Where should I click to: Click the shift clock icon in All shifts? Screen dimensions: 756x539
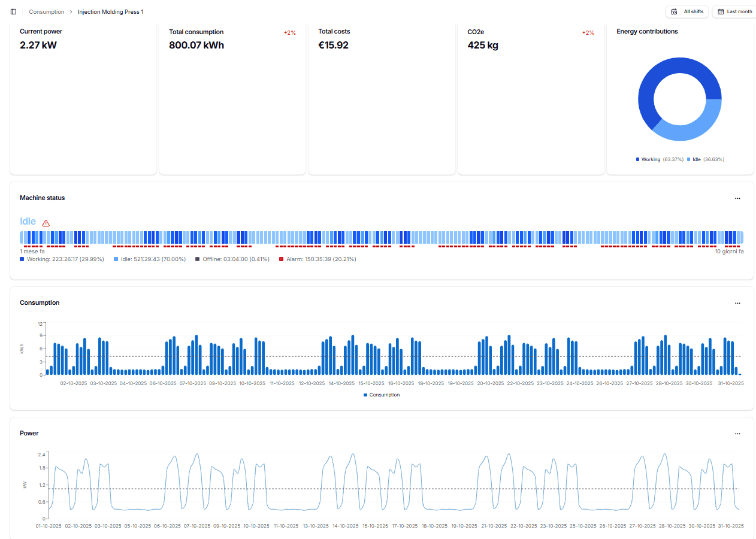(x=675, y=12)
